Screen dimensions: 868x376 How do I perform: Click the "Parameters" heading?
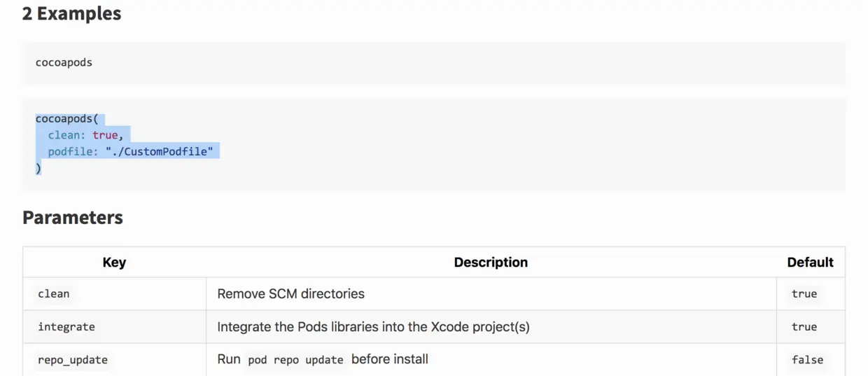(73, 218)
